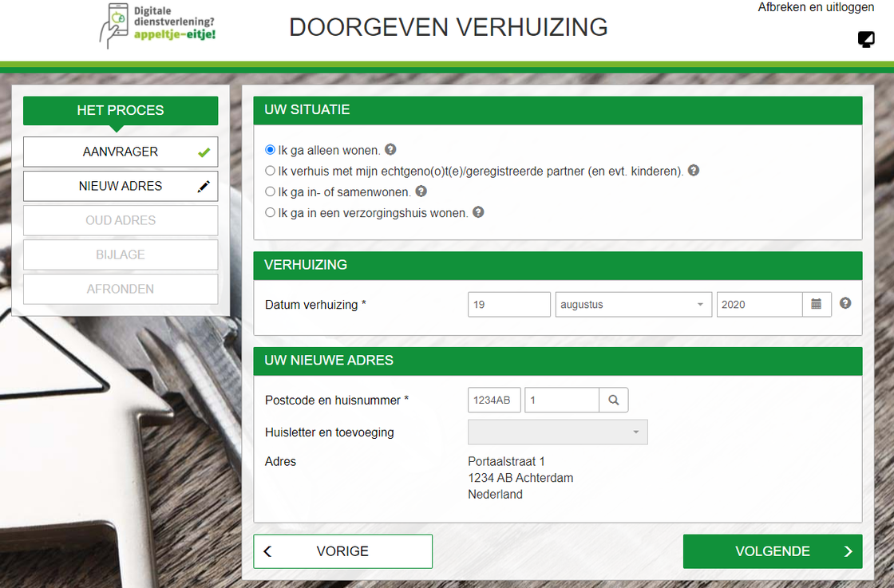Open help icon for Datum verhuizing

click(x=845, y=303)
